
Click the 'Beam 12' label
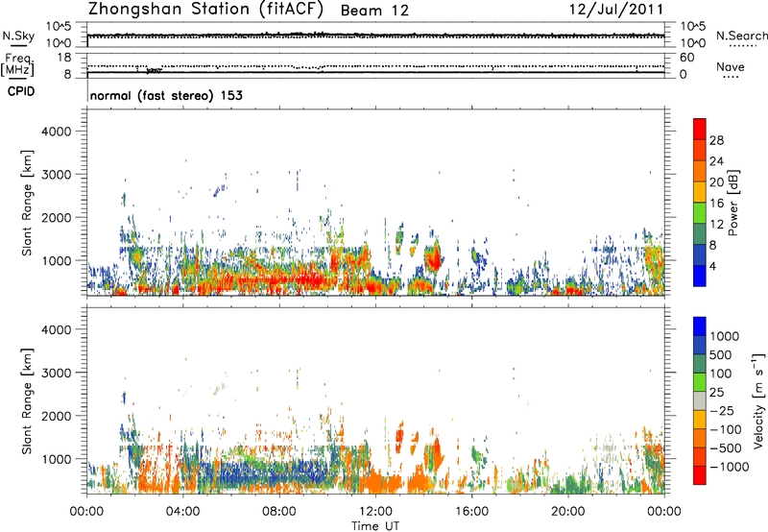[374, 11]
